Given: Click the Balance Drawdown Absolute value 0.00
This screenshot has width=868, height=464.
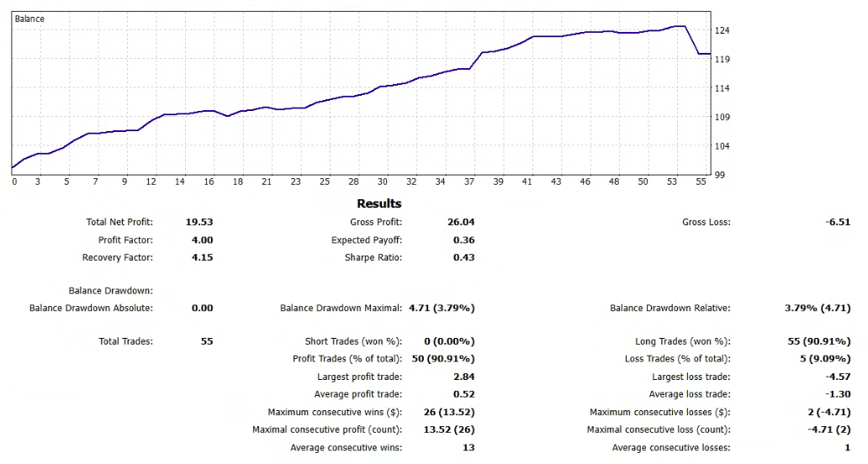Looking at the screenshot, I should point(202,308).
